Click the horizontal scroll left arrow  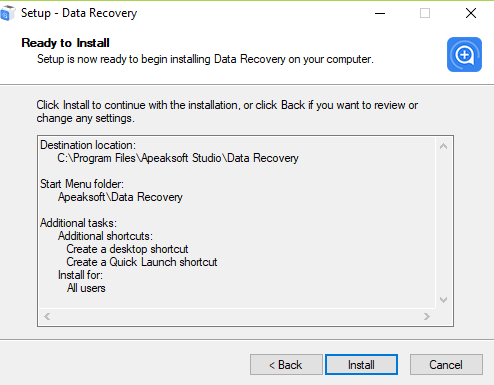coord(47,316)
